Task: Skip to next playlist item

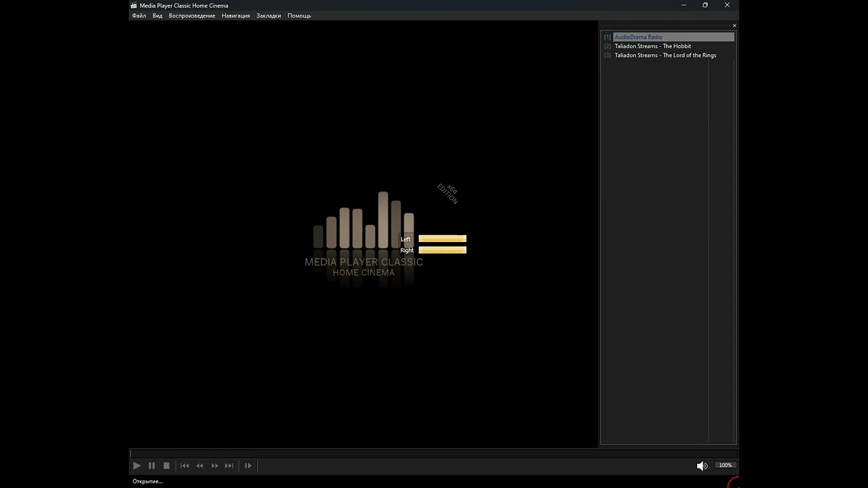Action: click(x=229, y=466)
